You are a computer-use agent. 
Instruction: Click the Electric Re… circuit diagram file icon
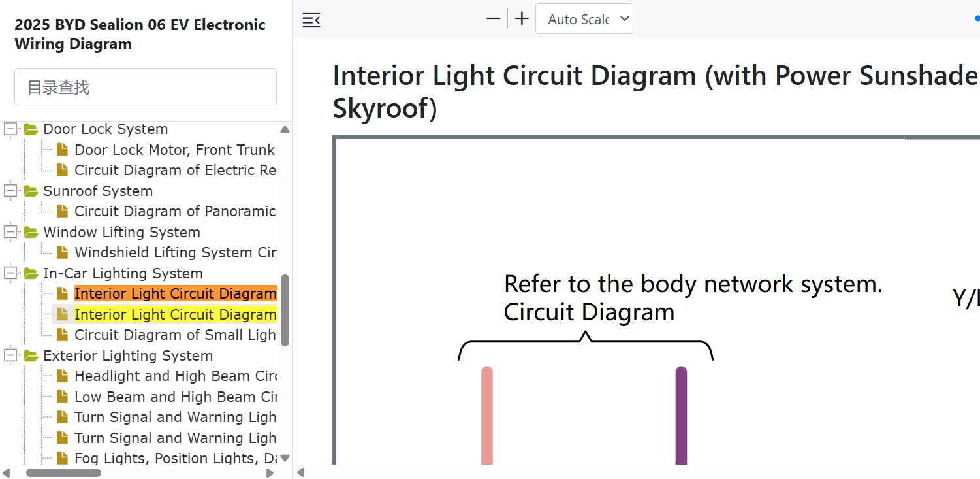pyautogui.click(x=63, y=170)
